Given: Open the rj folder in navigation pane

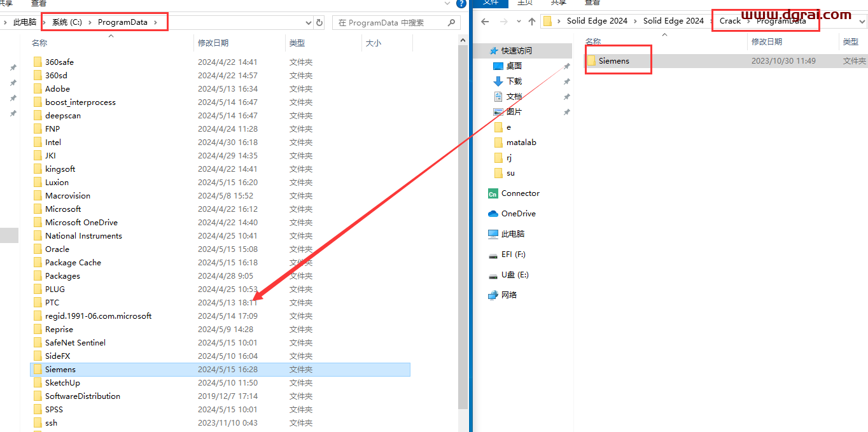Looking at the screenshot, I should 503,157.
